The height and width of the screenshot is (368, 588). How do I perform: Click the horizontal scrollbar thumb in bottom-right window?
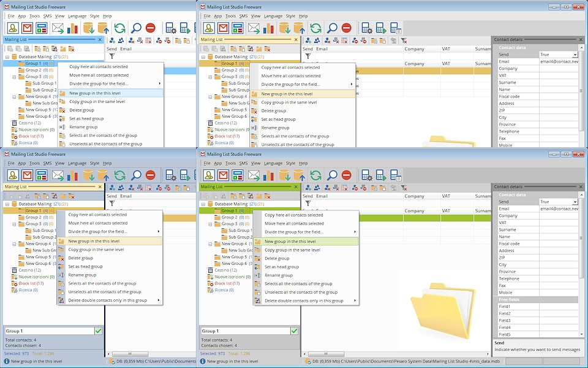pyautogui.click(x=326, y=354)
